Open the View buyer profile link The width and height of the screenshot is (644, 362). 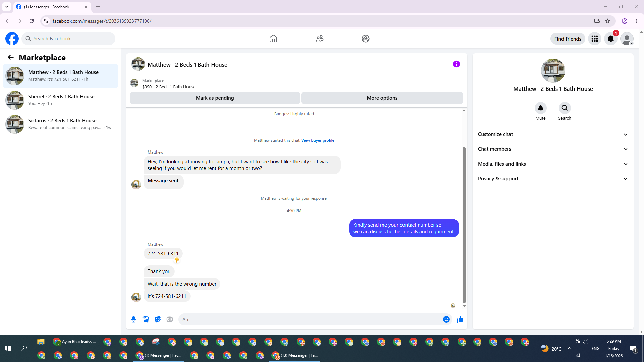[x=317, y=140]
